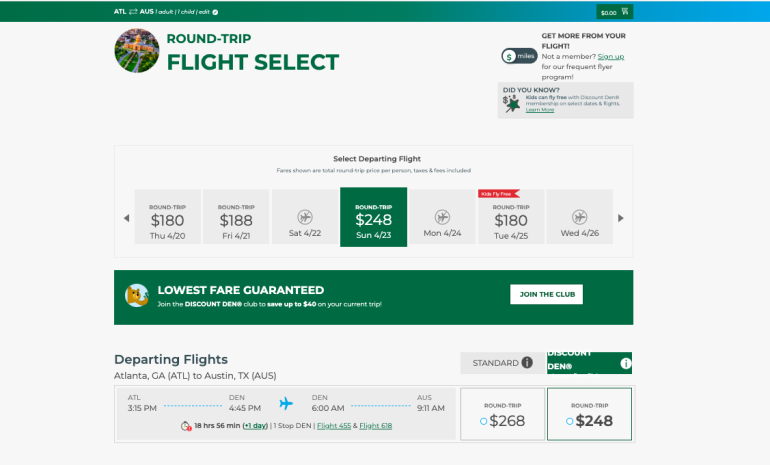Select Tue 4/25 Kids Fly Free date
Screen dimensions: 770x465
tap(510, 217)
